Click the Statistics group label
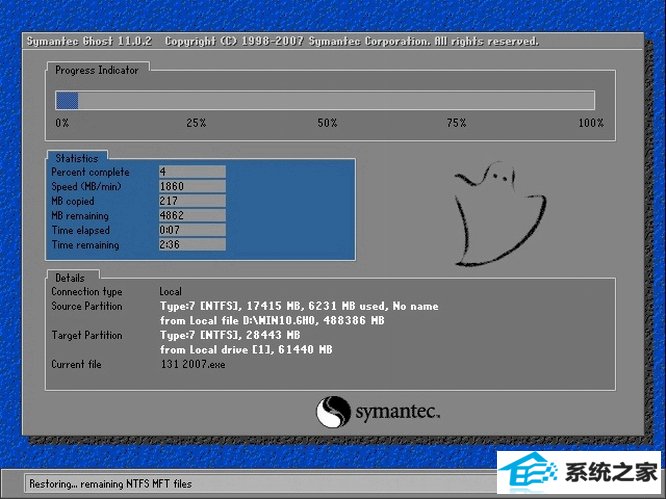Viewport: 666px width, 499px height. (x=77, y=158)
